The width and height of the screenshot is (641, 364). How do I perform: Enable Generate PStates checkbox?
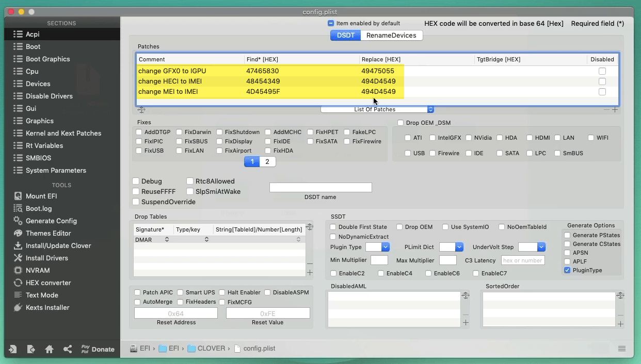[x=567, y=235]
